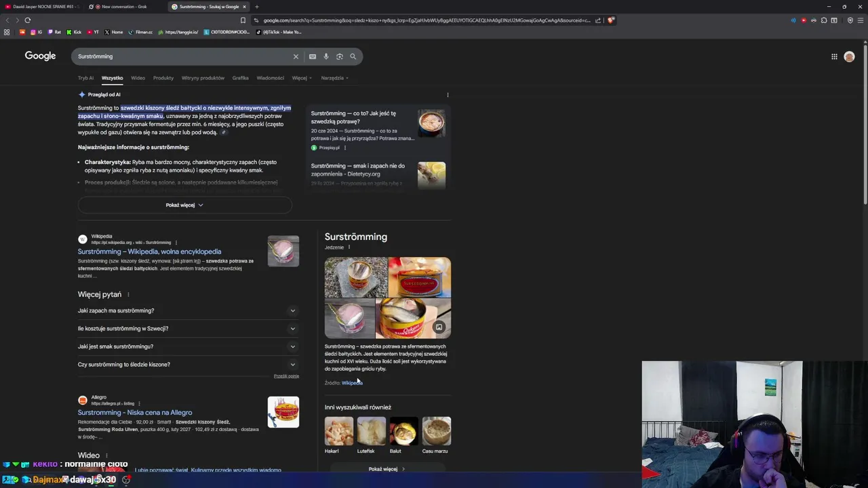Open images icon on the knowledge panel photos

[x=439, y=327]
